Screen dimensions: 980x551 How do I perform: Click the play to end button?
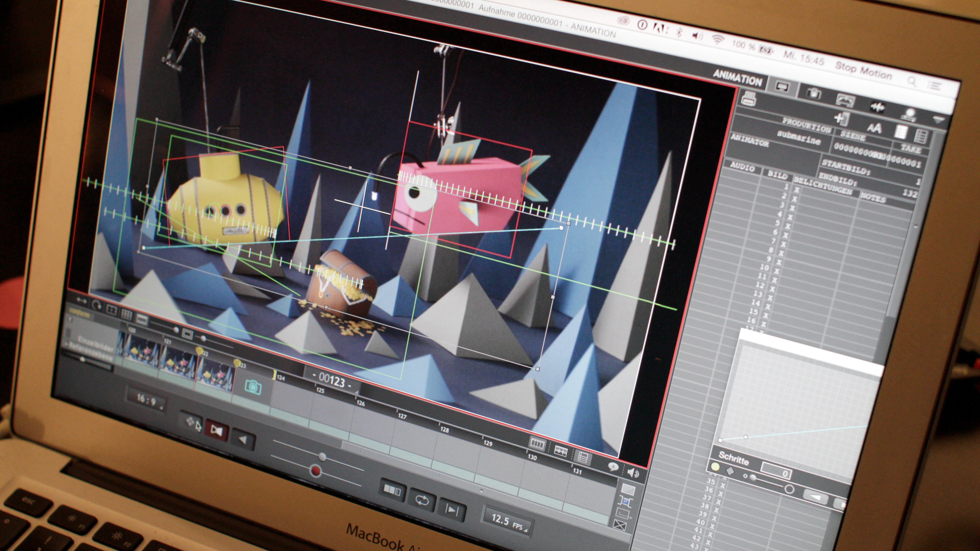point(452,510)
